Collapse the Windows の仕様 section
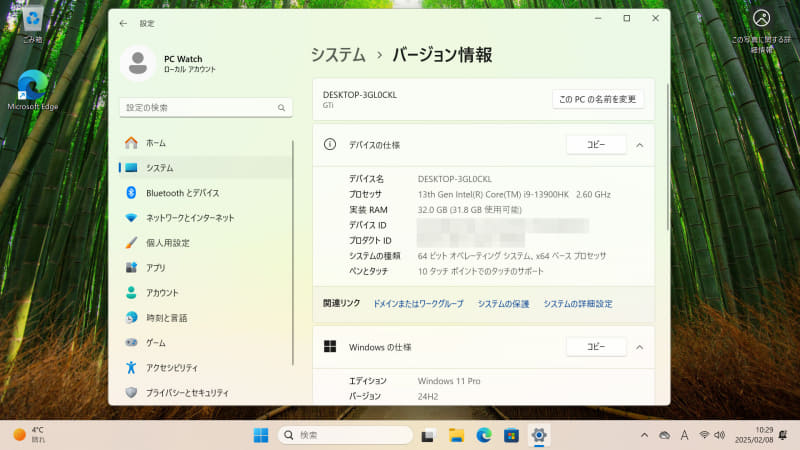This screenshot has width=800, height=450. (639, 347)
